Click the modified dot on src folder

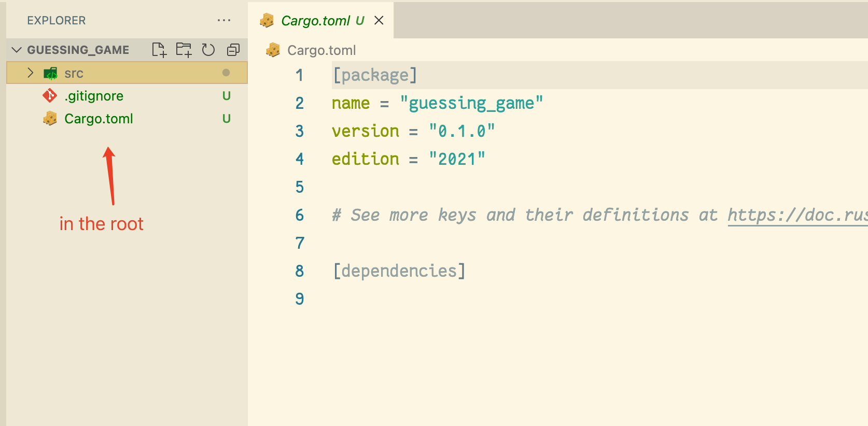click(x=226, y=73)
